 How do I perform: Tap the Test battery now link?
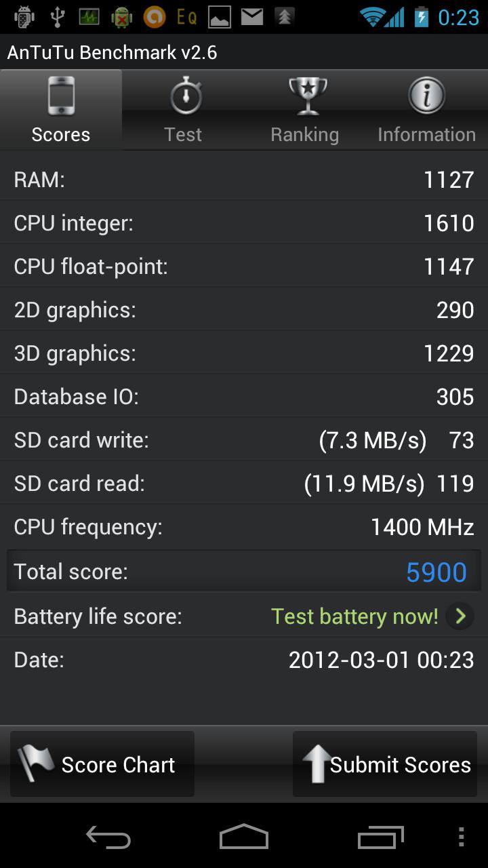(x=354, y=616)
